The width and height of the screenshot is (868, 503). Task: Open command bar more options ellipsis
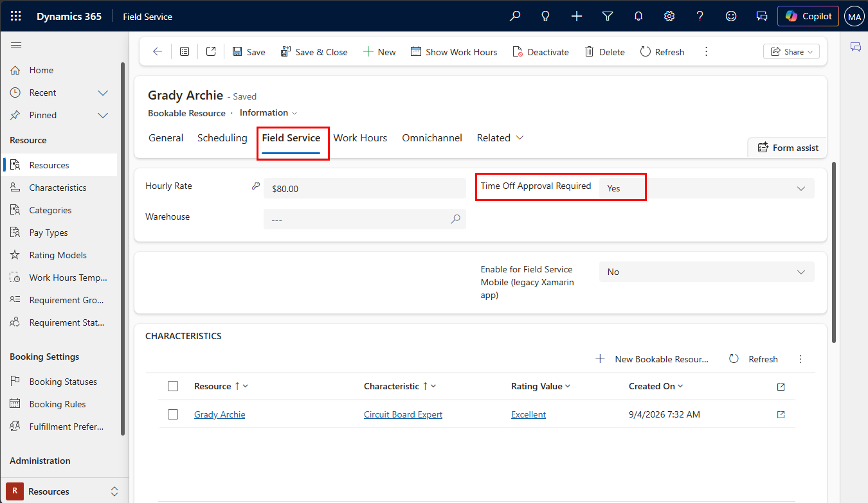tap(706, 52)
